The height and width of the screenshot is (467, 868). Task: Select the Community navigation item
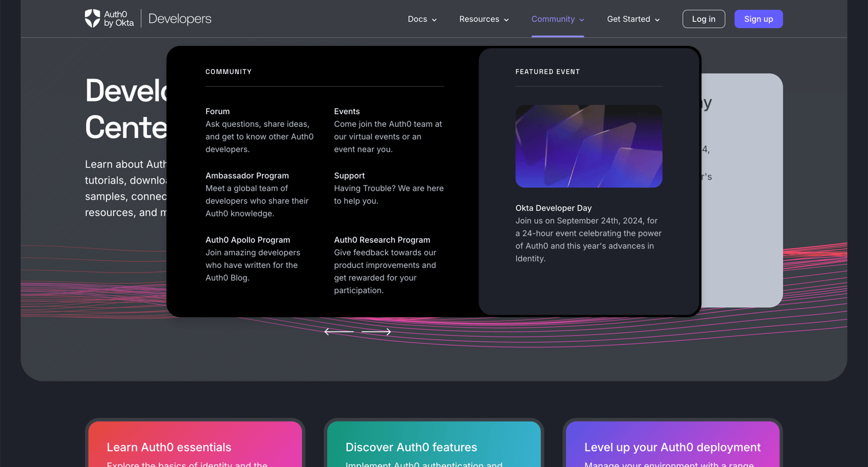[x=557, y=19]
